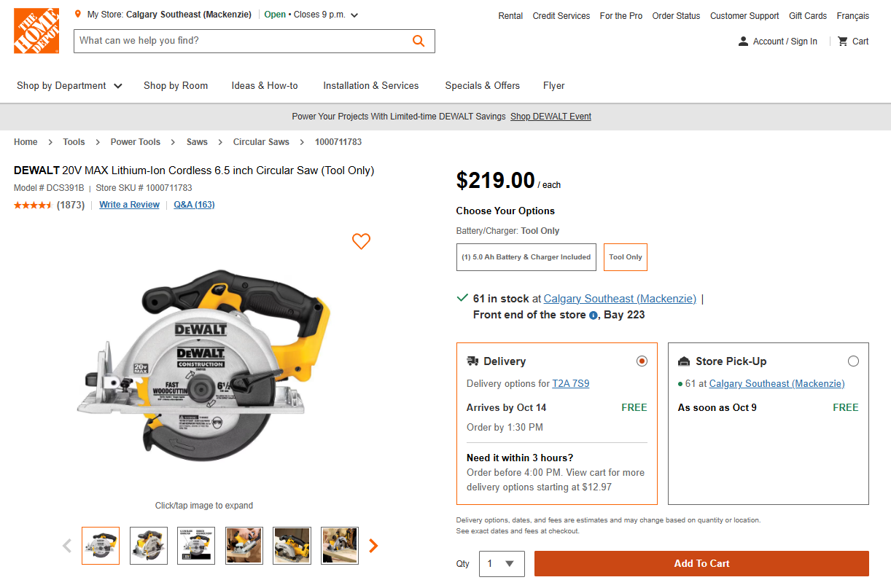Open the Write a Review link
Screen dimensions: 891x588
[x=129, y=205]
